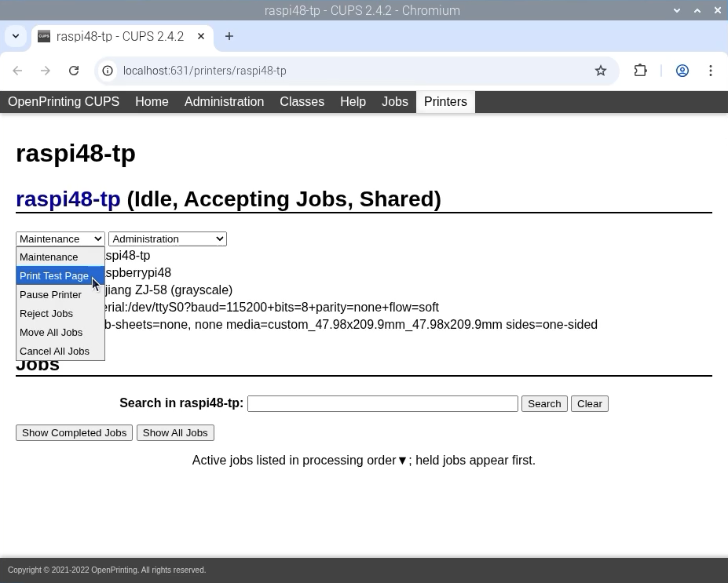The image size is (728, 583).
Task: Open the Classes nav item
Action: point(302,101)
